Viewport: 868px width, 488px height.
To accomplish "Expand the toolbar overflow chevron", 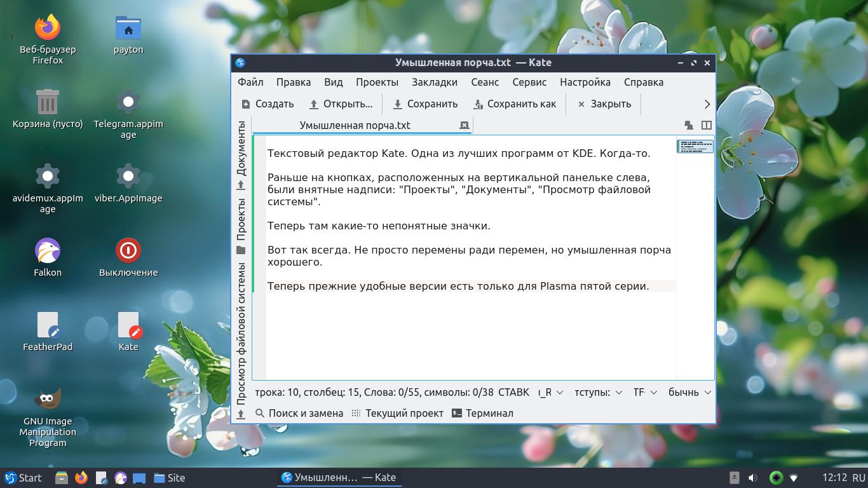I will [x=707, y=104].
